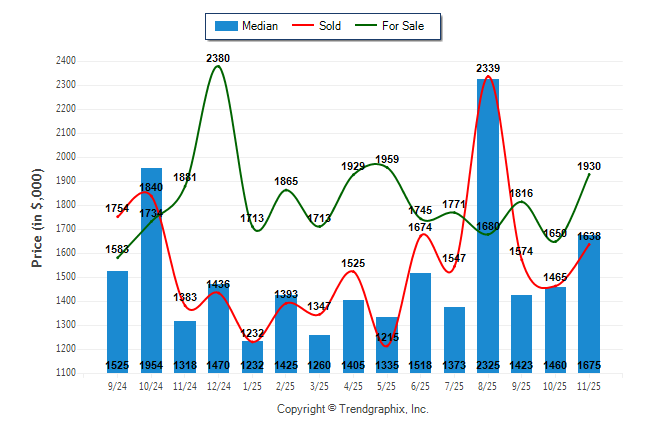Click the Sold peak labeled 2339
646x434 pixels.
tap(488, 76)
